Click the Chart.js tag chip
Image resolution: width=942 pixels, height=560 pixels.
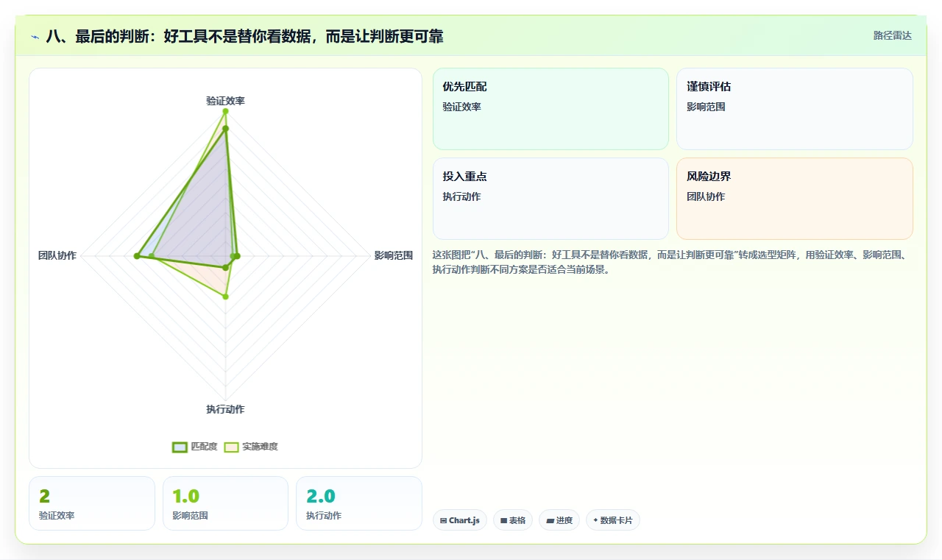[x=460, y=520]
